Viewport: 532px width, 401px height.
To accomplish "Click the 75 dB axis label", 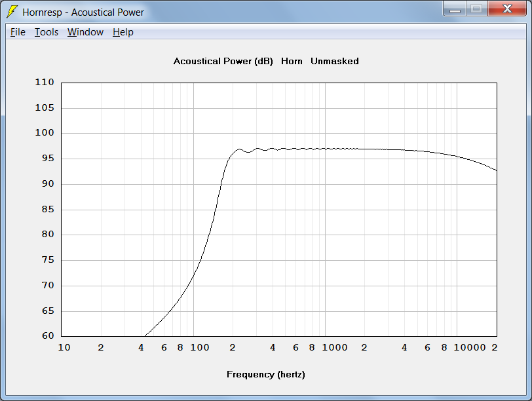I will (48, 260).
